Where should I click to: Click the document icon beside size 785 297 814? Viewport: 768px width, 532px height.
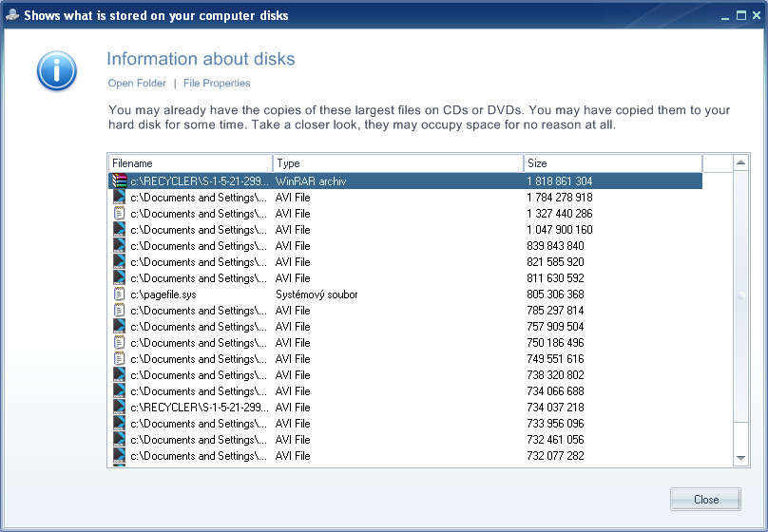pyautogui.click(x=119, y=310)
